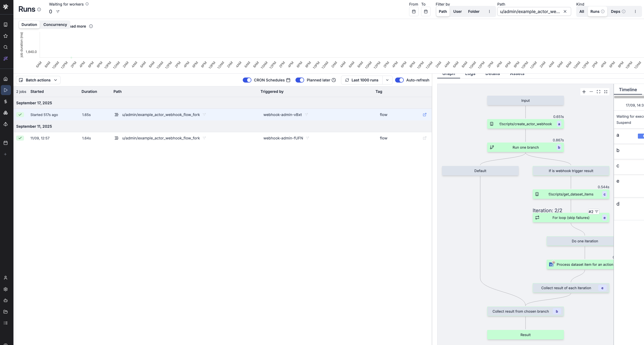Viewport: 644px width, 345px height.
Task: Open the From date calendar picker
Action: [414, 11]
